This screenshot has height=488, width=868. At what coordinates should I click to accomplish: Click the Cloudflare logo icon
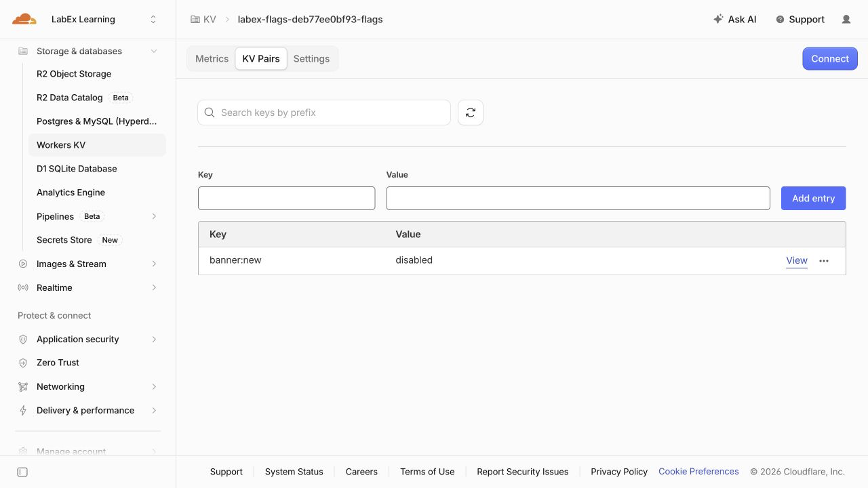[x=24, y=19]
